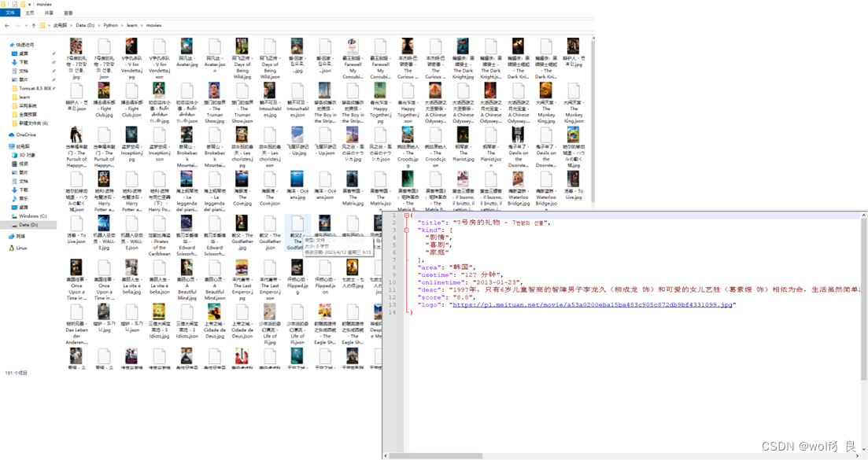Click learn in the address breadcrumb
This screenshot has width=868, height=460.
(131, 25)
